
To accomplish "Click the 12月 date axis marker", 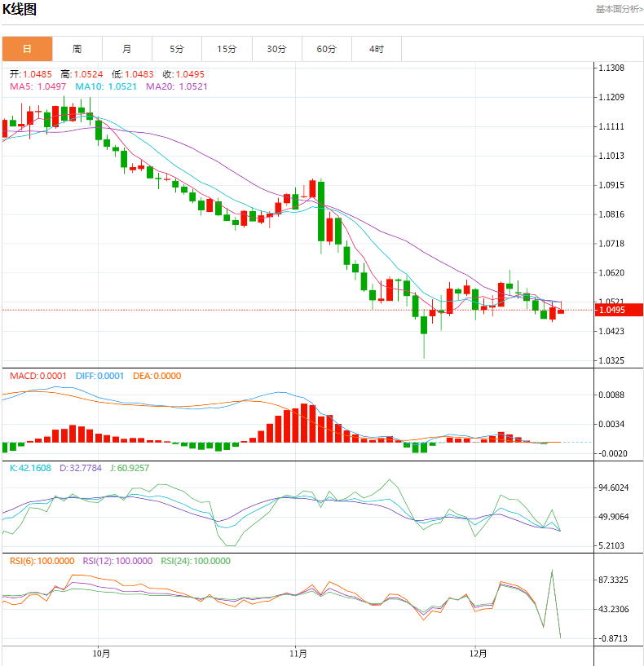I will [479, 653].
